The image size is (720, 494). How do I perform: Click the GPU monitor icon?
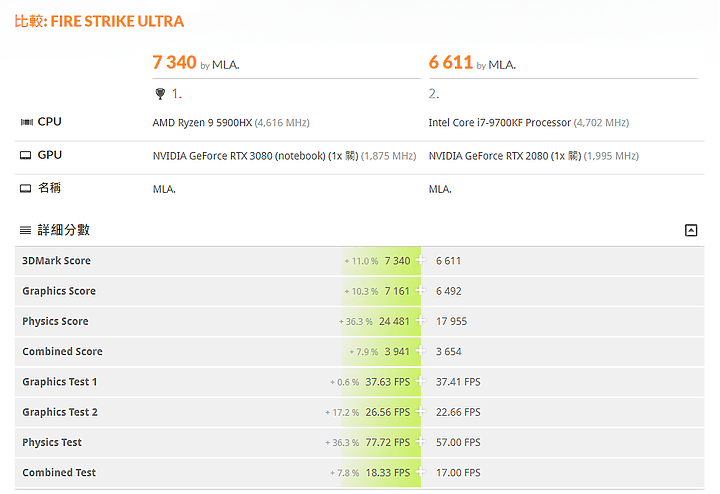pos(26,155)
